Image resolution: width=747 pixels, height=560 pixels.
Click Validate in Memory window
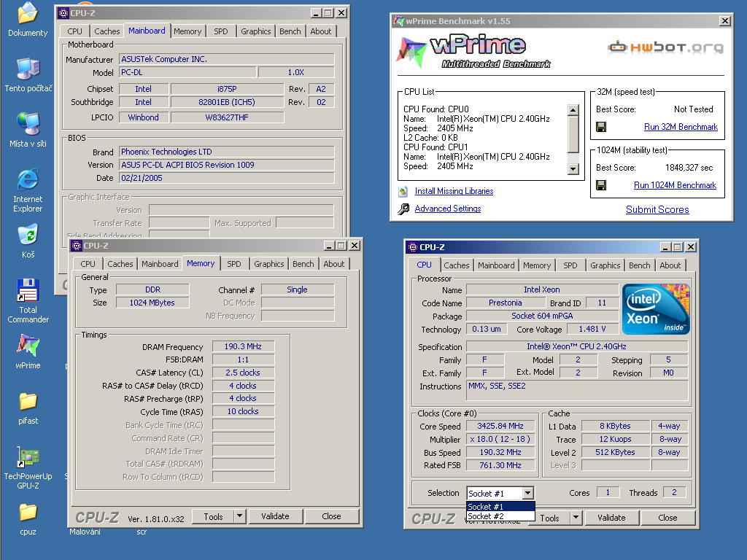pyautogui.click(x=275, y=516)
